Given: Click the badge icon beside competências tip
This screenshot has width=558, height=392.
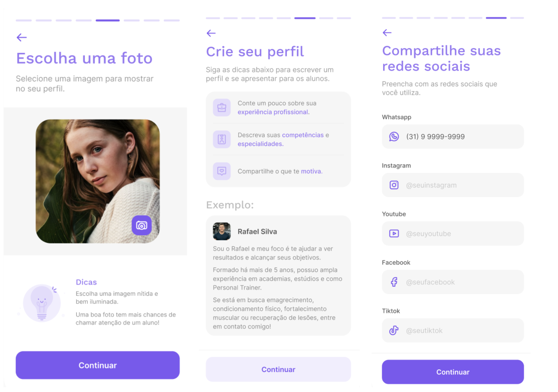Looking at the screenshot, I should pos(222,139).
